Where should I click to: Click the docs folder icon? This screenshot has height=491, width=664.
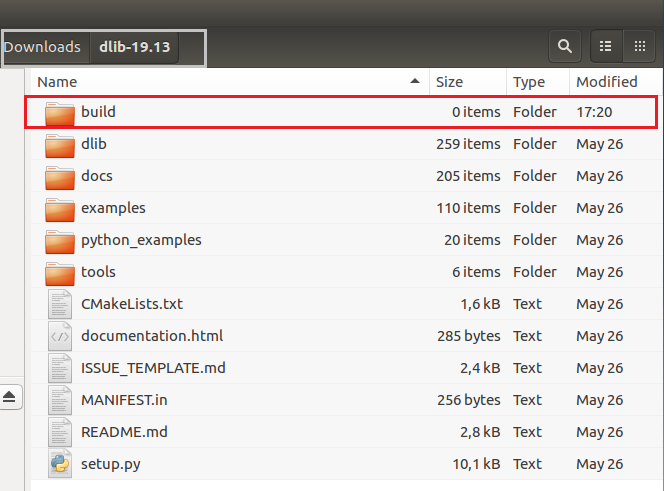(60, 176)
